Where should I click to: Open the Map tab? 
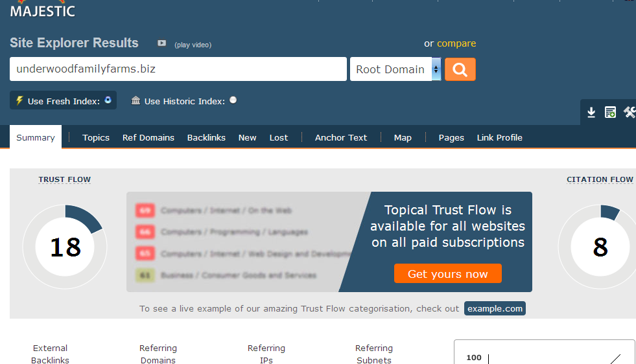403,138
